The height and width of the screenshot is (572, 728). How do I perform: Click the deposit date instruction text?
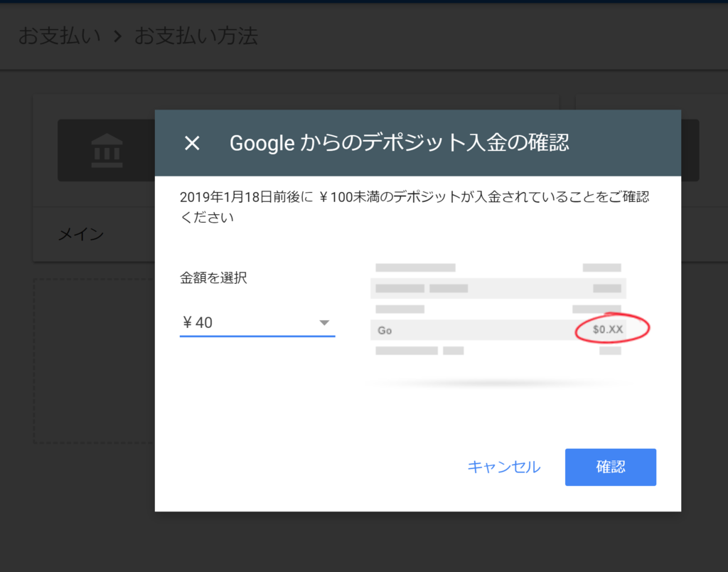[x=414, y=207]
